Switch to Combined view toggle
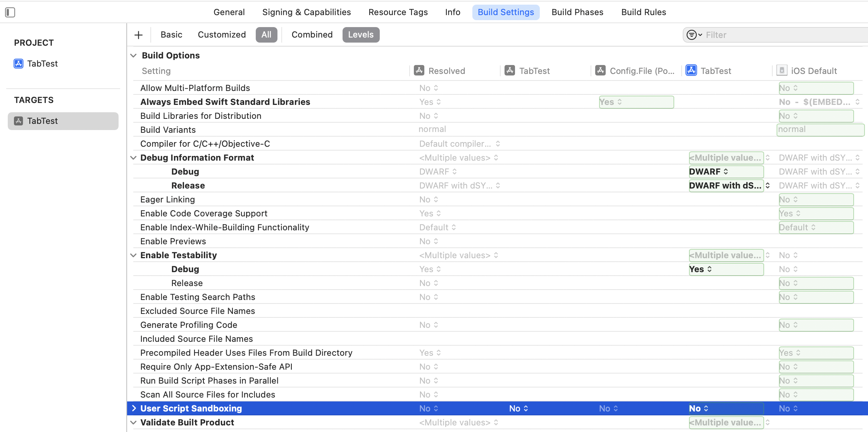The width and height of the screenshot is (868, 432). click(312, 35)
